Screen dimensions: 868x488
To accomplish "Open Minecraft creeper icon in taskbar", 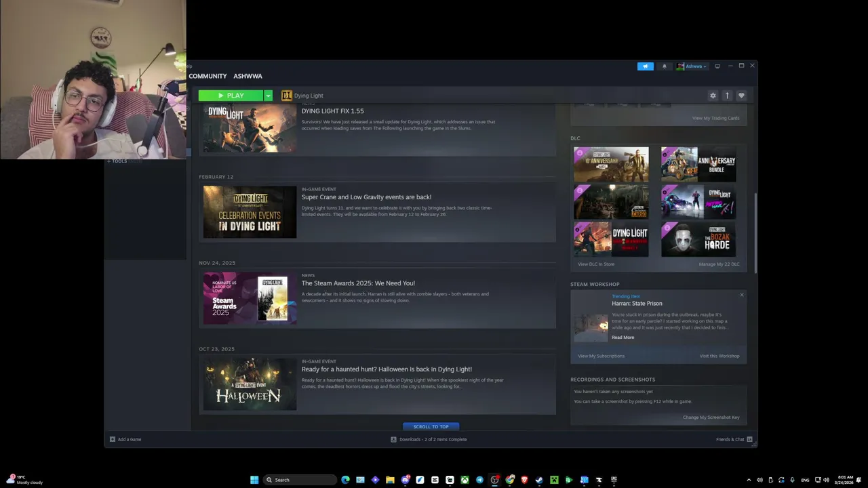I will click(x=554, y=480).
